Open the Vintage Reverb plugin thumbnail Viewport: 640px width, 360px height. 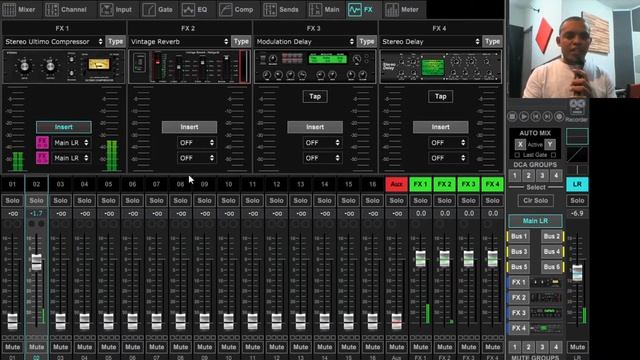(189, 67)
